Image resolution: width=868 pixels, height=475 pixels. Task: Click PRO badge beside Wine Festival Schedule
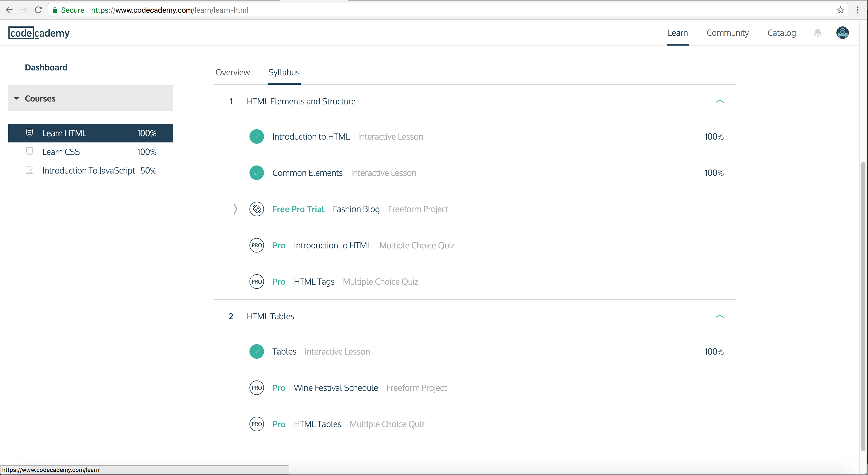257,388
